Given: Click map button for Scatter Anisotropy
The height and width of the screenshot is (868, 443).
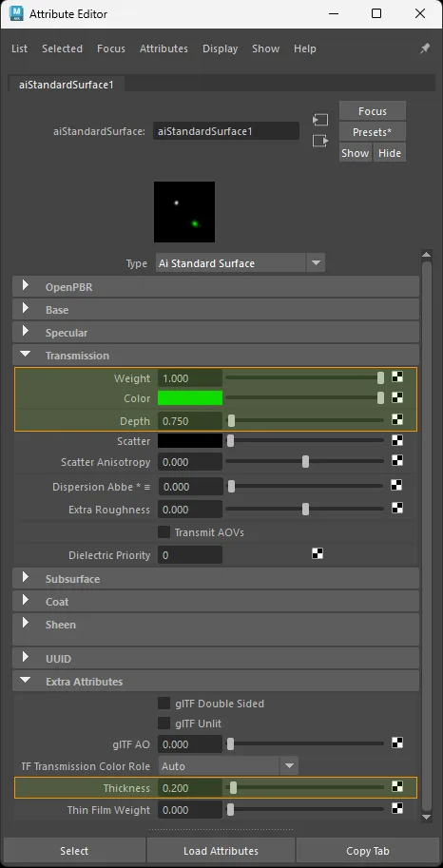Looking at the screenshot, I should tap(397, 460).
